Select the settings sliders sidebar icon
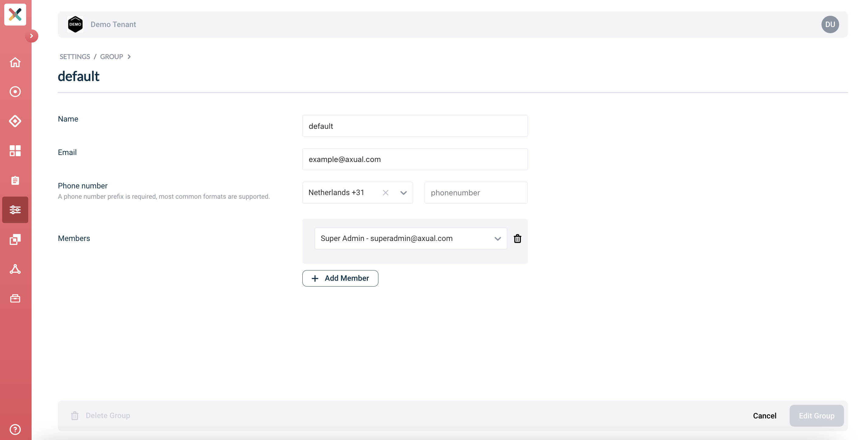868x440 pixels. (15, 210)
